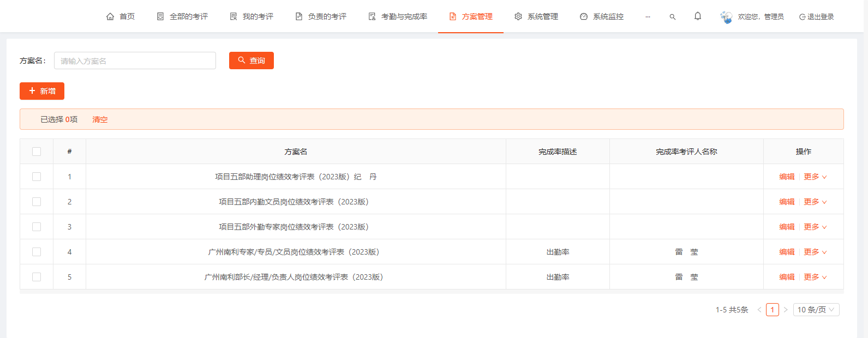Select the checkbox for row 4
Screen dimensions: 868x338
click(x=37, y=252)
